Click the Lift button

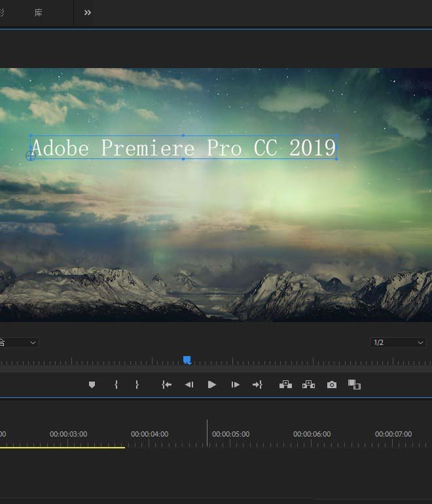[285, 384]
